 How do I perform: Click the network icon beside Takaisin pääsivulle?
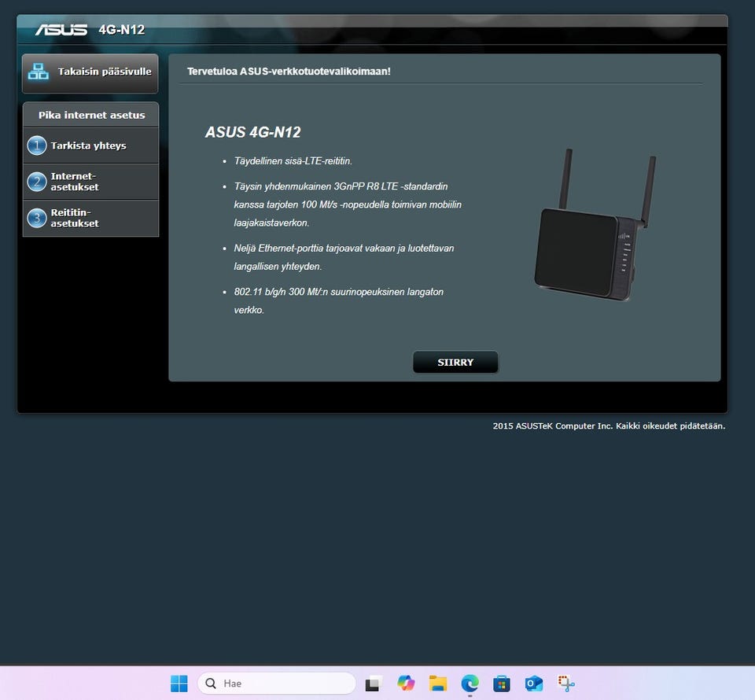pos(38,72)
